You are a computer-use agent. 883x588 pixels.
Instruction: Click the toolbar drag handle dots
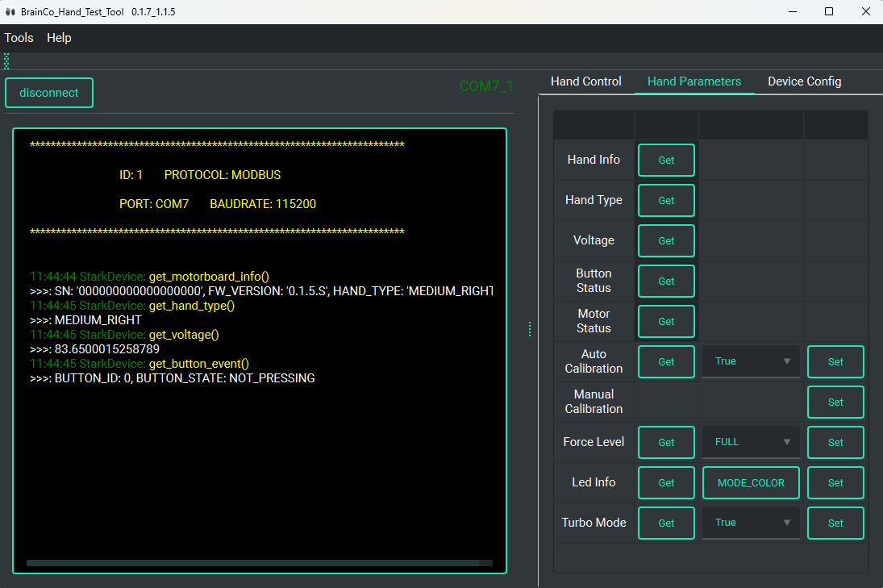[x=6, y=60]
